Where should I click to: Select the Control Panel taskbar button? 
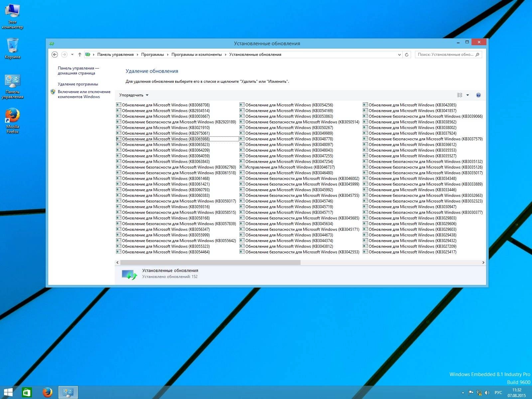pos(68,392)
